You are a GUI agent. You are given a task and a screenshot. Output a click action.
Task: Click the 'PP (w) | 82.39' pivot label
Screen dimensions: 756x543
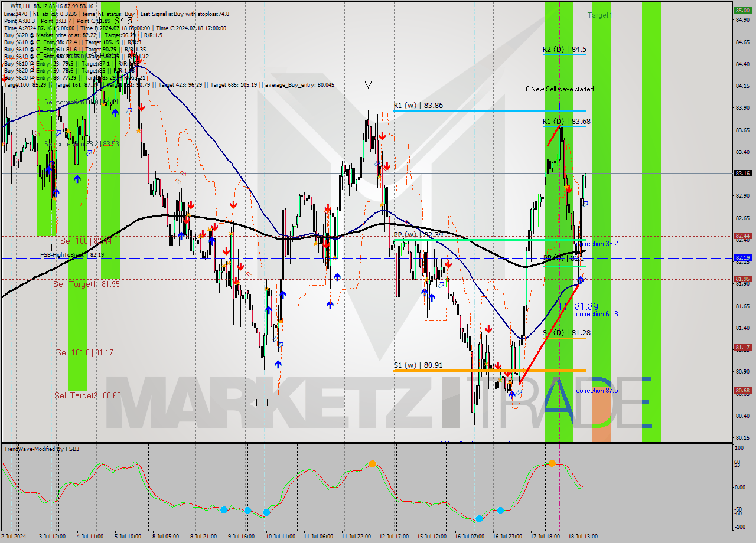(x=418, y=235)
